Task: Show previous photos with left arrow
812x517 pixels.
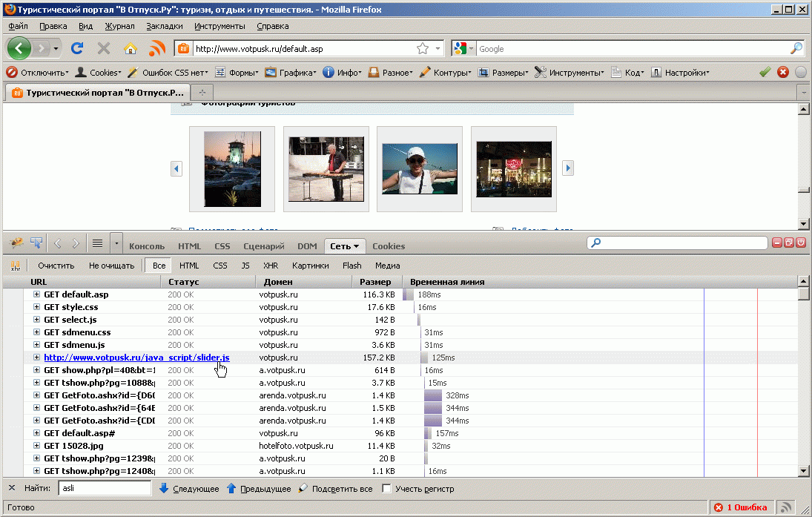Action: coord(176,168)
